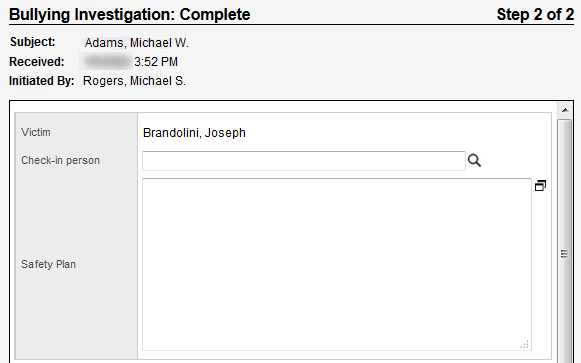This screenshot has height=363, width=581.
Task: Click the initiator name Rogers, Michael S.
Action: tap(134, 81)
